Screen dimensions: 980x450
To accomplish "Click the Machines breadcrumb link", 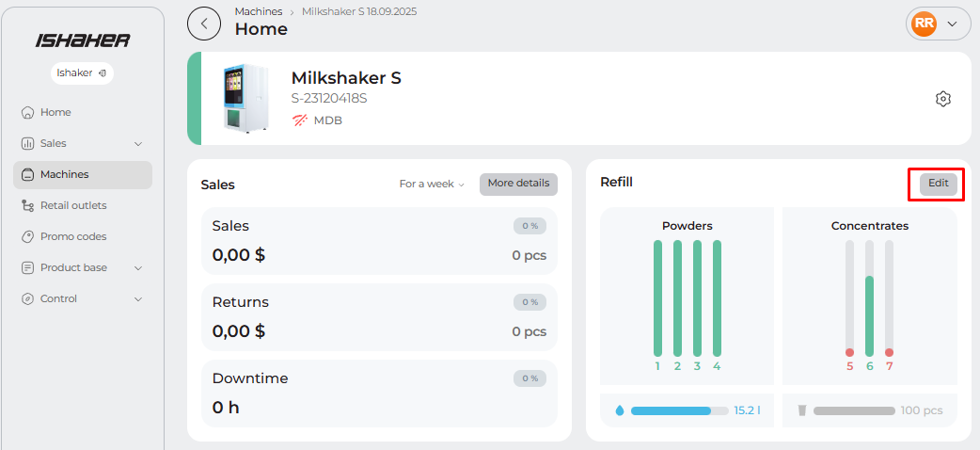I will (x=258, y=11).
